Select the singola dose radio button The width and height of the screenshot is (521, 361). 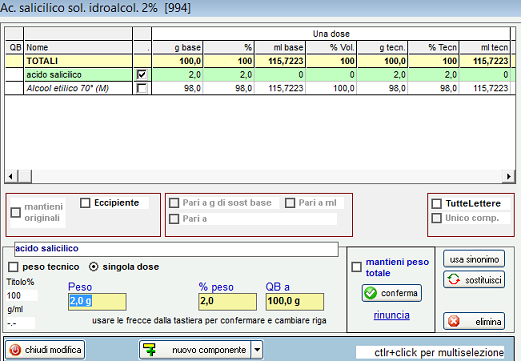pyautogui.click(x=94, y=267)
